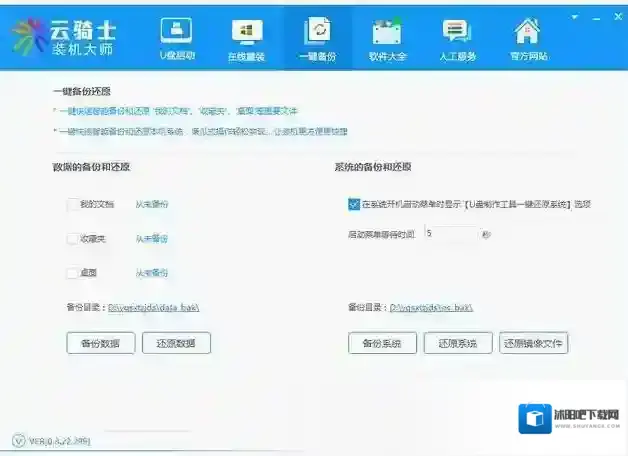Open the os_bak backup directory link

(x=431, y=307)
